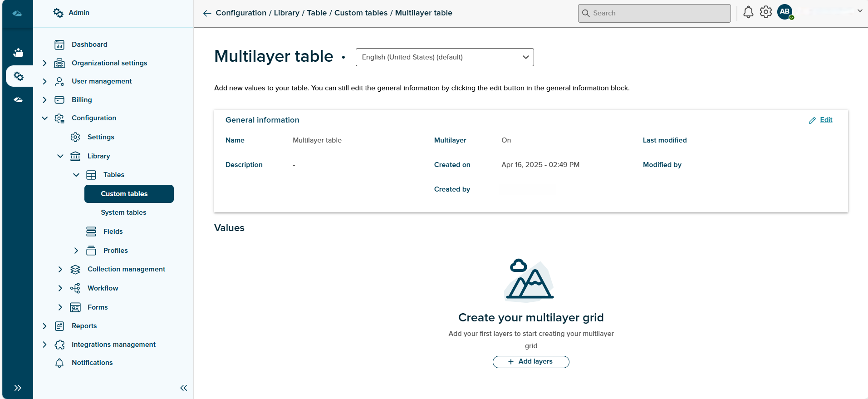Open System tables in the sidebar
868x399 pixels.
coord(123,212)
